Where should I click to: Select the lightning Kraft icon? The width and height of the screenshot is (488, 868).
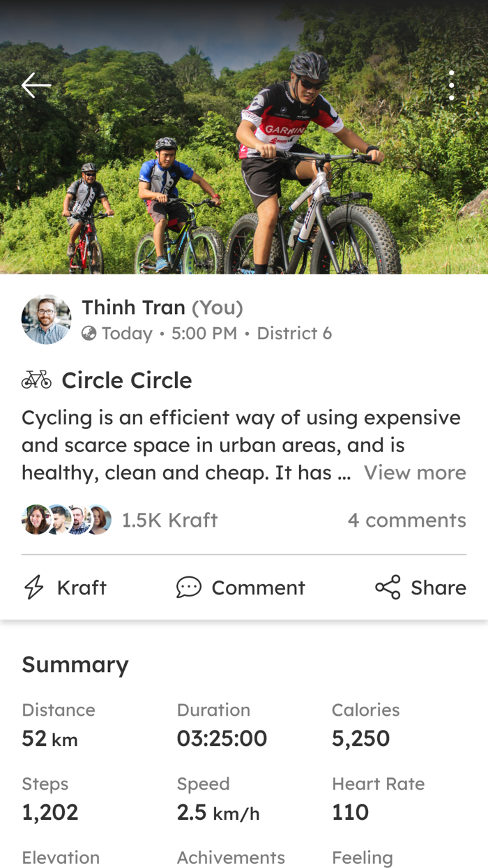tap(31, 588)
